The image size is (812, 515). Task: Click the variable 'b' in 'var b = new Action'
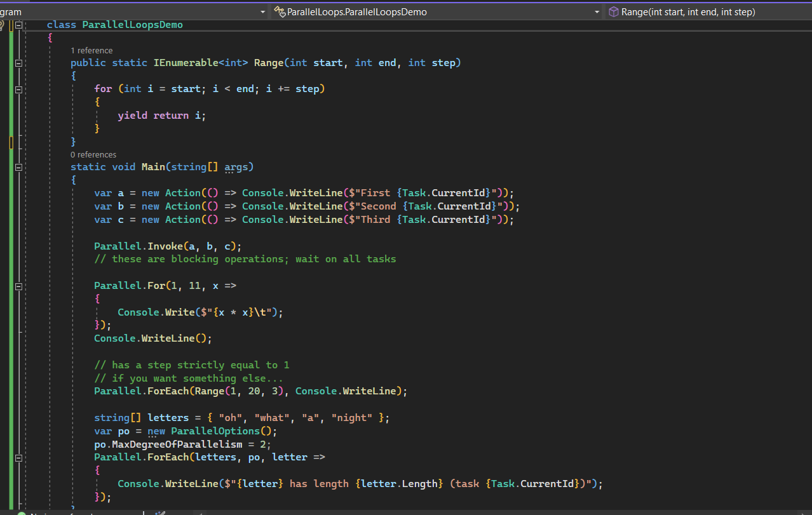[x=121, y=206]
